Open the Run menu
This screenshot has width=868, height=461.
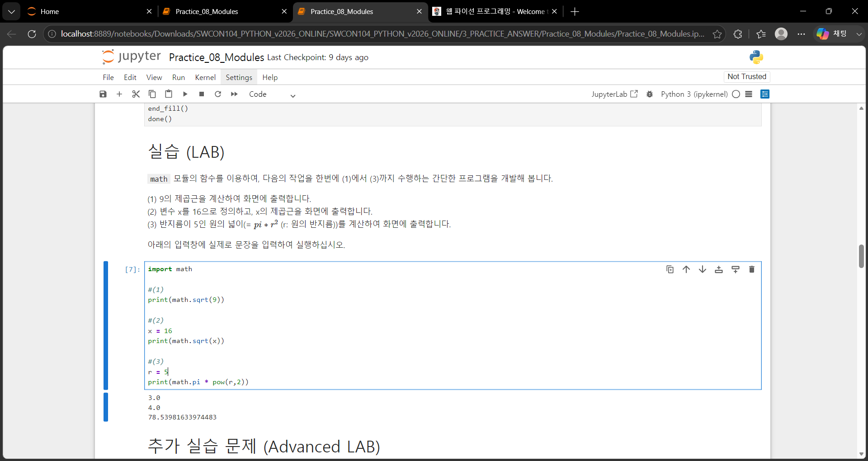point(179,77)
